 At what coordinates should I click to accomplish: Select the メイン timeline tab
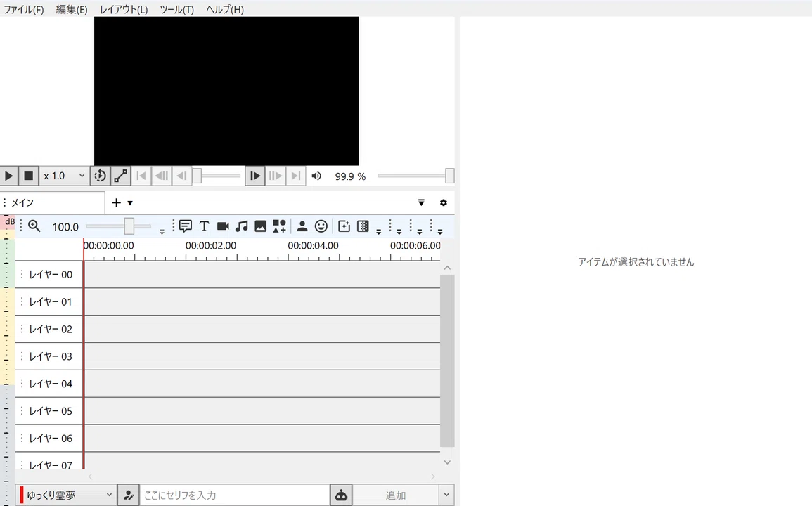pyautogui.click(x=53, y=202)
